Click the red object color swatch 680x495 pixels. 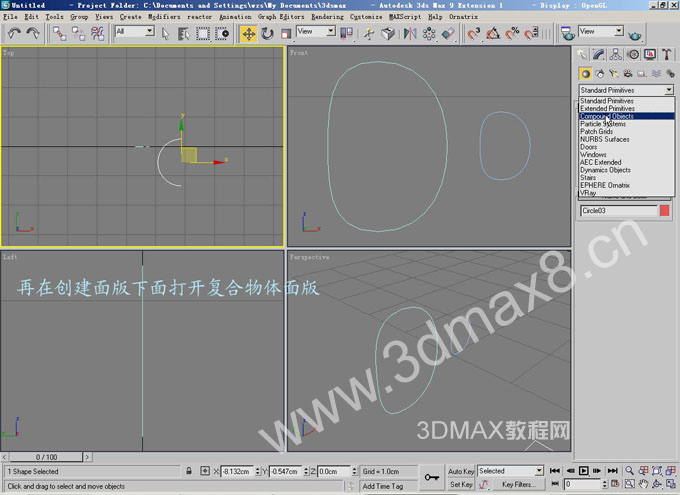(664, 210)
